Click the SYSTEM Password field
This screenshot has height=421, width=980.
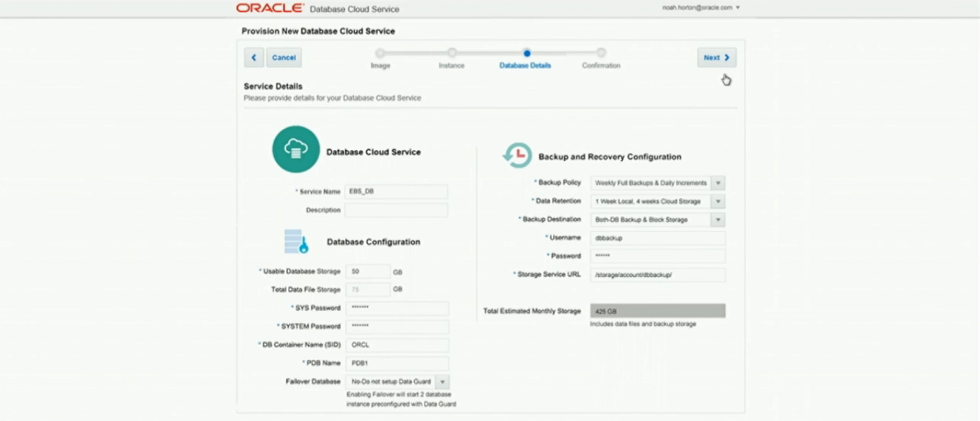pyautogui.click(x=397, y=327)
